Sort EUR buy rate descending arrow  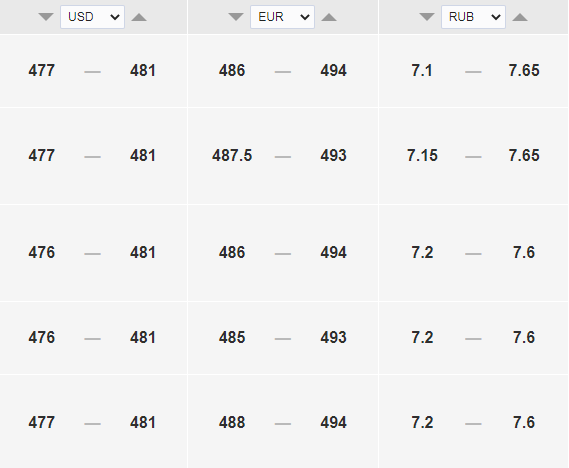tap(236, 17)
